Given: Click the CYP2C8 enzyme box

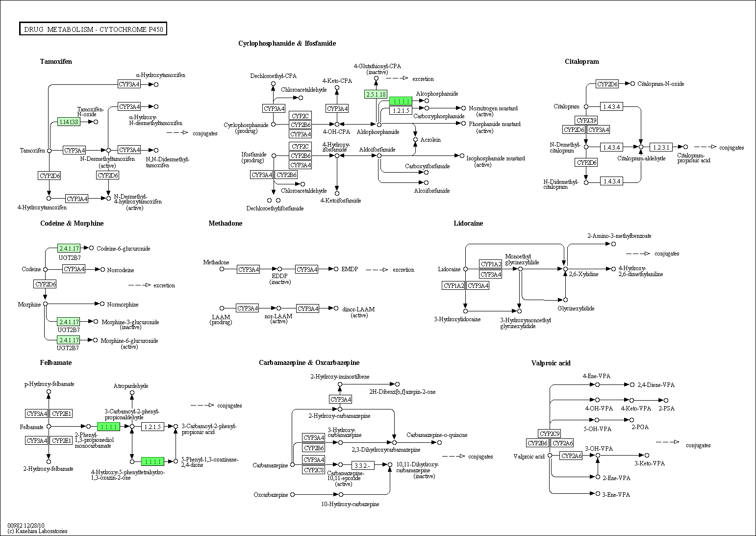Looking at the screenshot, I should pyautogui.click(x=314, y=470).
